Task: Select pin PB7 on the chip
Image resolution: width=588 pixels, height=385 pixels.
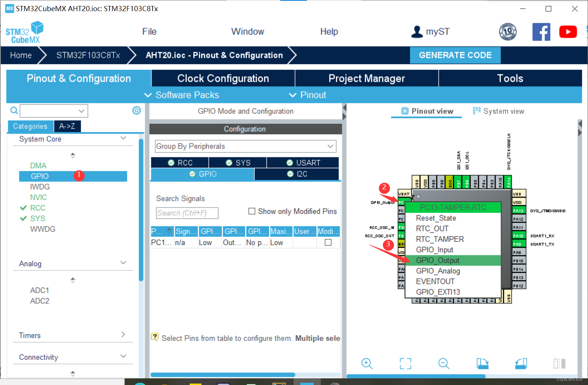Action: 458,182
